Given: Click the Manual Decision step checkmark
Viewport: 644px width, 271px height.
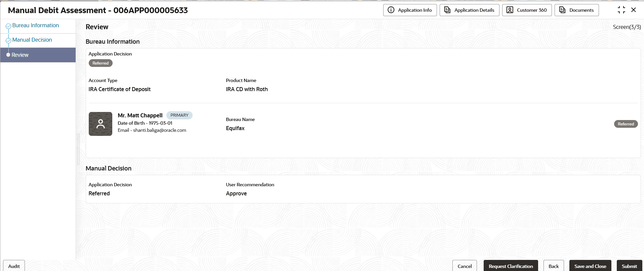Looking at the screenshot, I should 8,41.
